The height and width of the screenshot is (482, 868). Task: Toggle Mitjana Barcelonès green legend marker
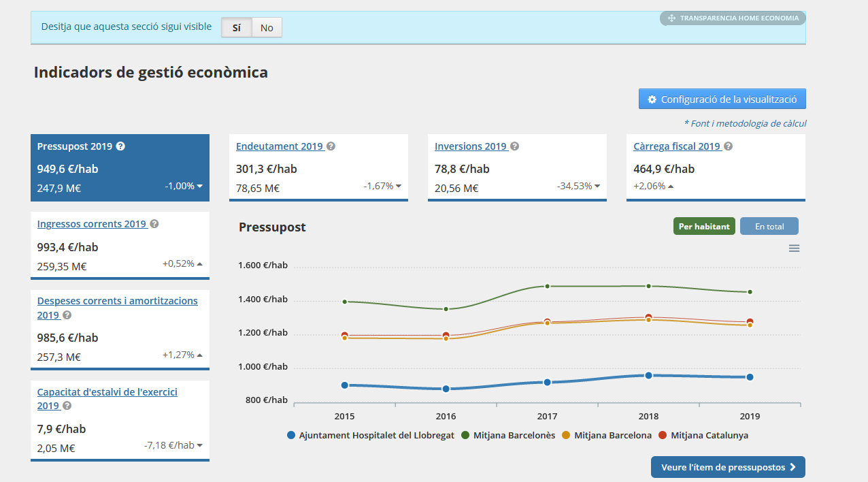coord(466,436)
